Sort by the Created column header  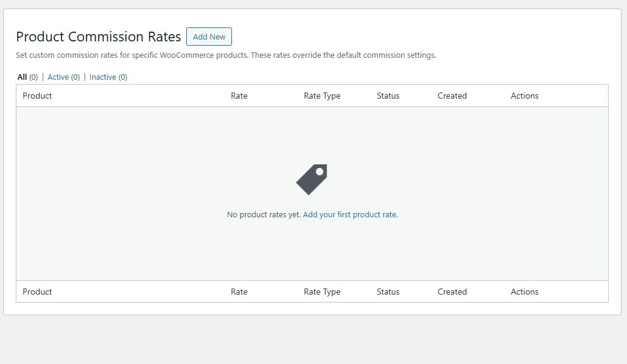(x=452, y=96)
